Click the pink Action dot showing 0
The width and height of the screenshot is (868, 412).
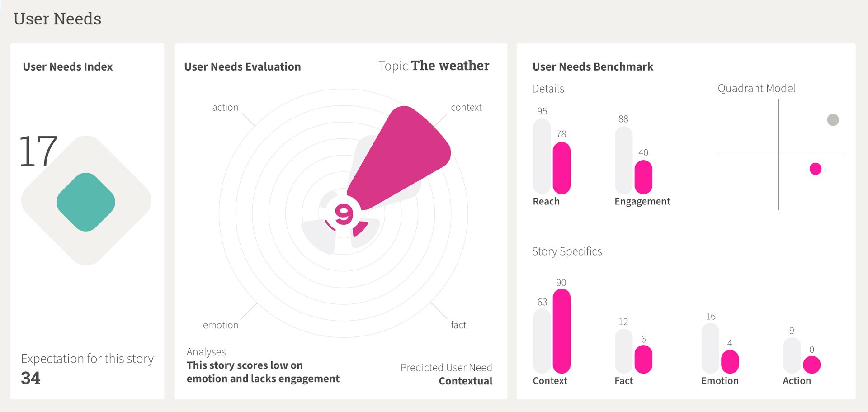pos(811,365)
